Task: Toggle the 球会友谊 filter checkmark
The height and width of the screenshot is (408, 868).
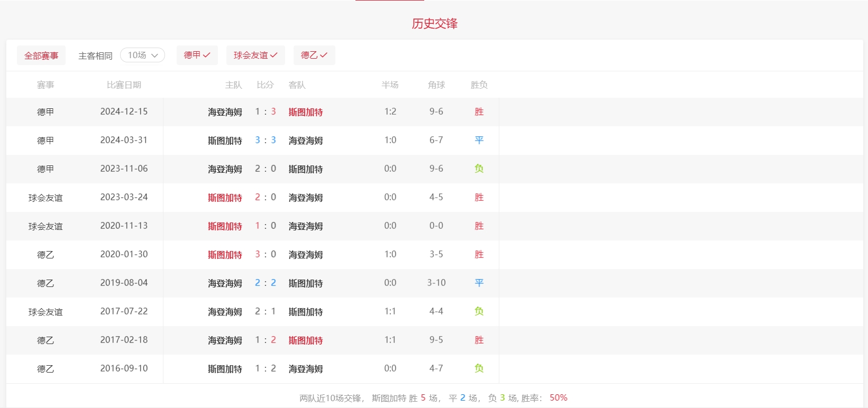Action: (x=255, y=55)
